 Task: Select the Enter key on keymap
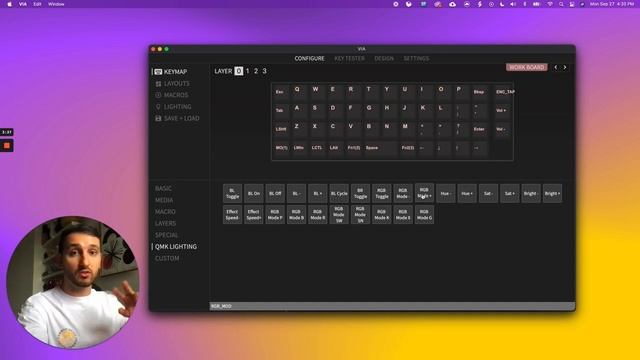[x=479, y=129]
